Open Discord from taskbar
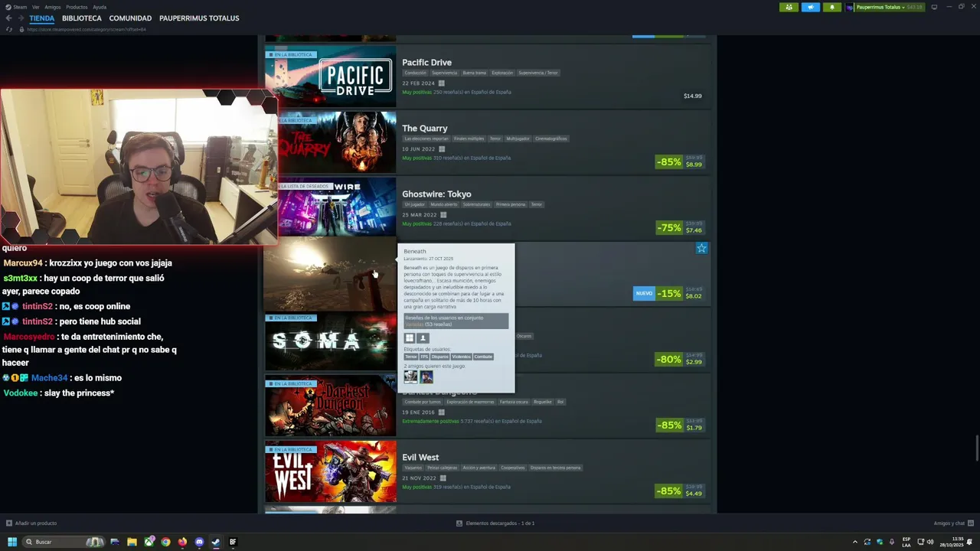Screen dimensions: 980x551 tap(199, 542)
